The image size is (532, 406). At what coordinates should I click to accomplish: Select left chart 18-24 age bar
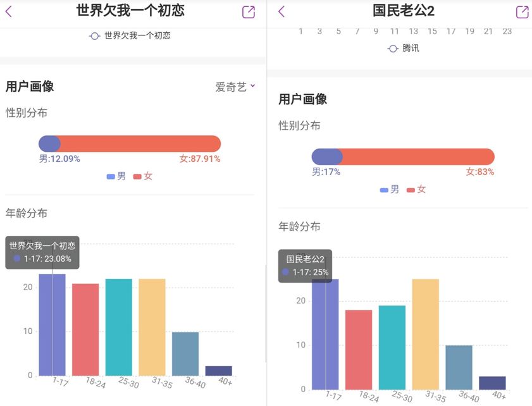(85, 329)
